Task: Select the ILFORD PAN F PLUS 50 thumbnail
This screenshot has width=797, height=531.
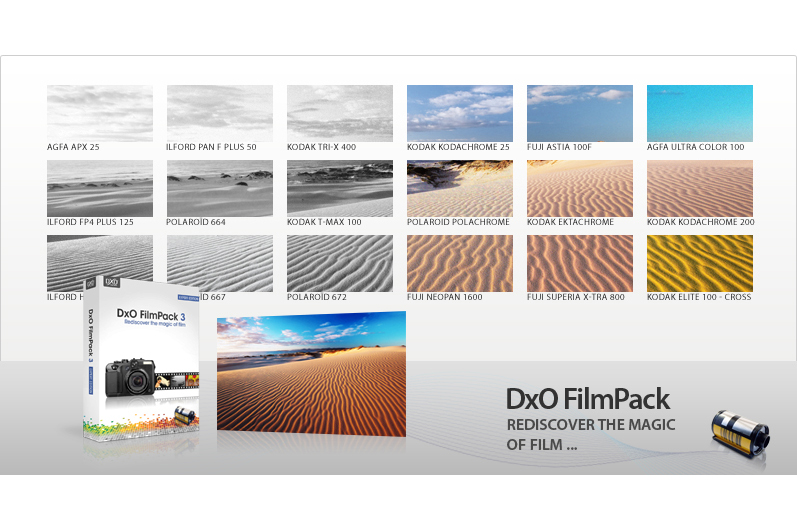Action: (x=220, y=113)
